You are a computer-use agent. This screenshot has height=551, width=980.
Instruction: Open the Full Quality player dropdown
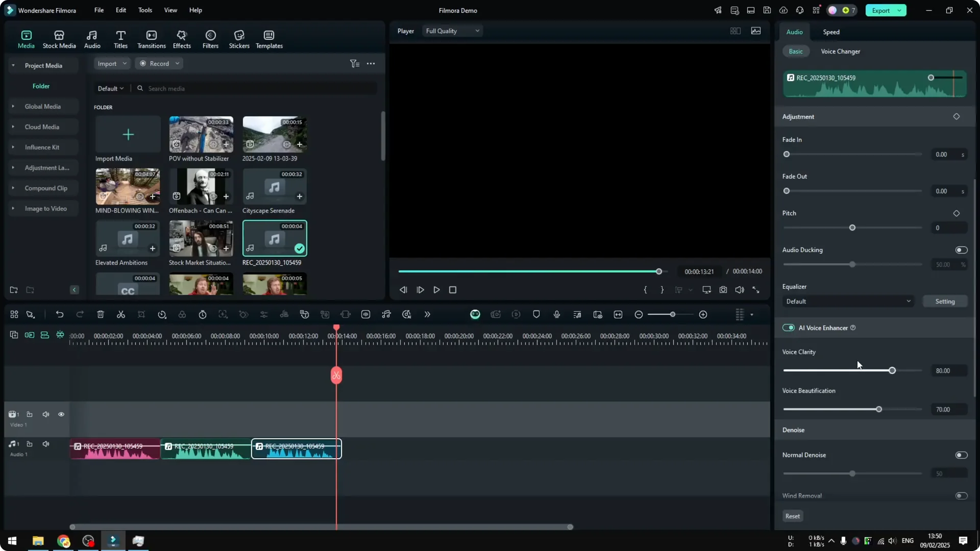click(452, 31)
